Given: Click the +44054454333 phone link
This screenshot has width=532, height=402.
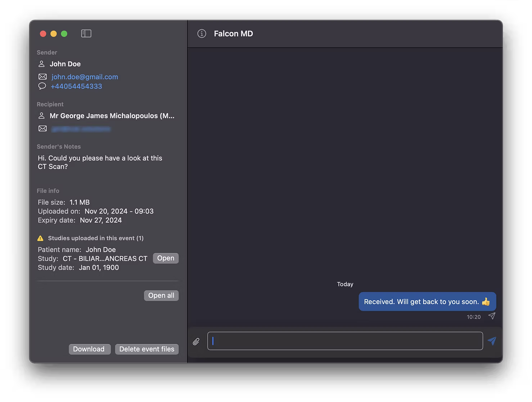Looking at the screenshot, I should click(x=76, y=86).
